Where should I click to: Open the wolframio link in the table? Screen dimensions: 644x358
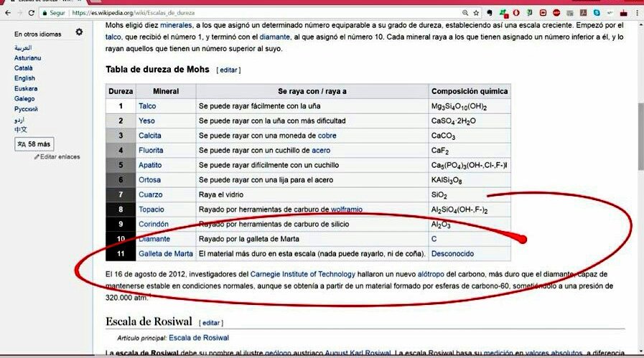[x=347, y=209]
